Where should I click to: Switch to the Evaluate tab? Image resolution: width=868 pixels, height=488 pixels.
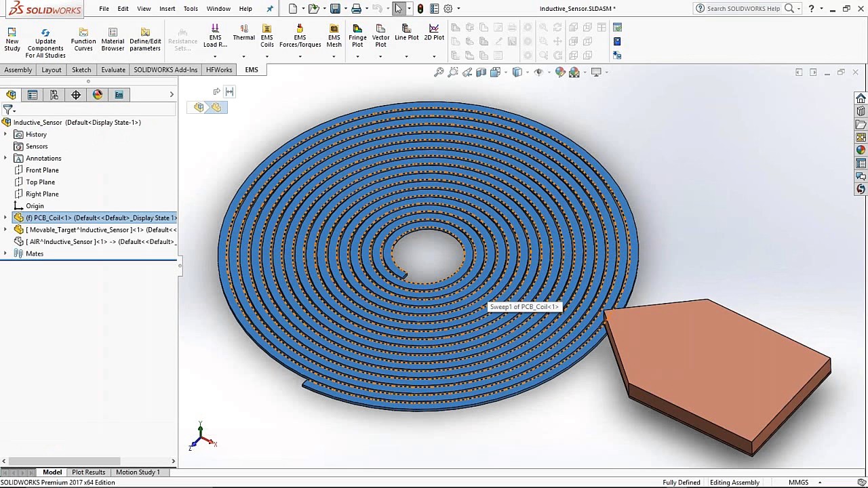tap(113, 70)
